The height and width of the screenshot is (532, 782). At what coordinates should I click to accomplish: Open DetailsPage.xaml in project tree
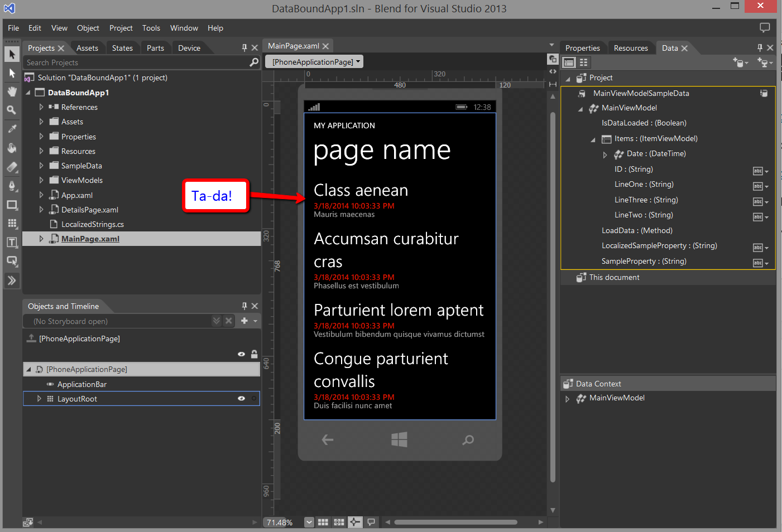click(x=89, y=210)
